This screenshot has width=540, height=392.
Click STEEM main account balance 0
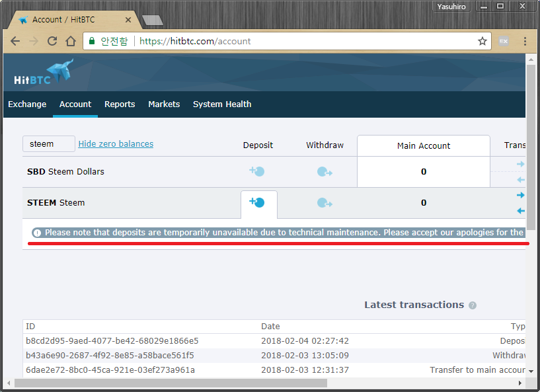pyautogui.click(x=424, y=202)
